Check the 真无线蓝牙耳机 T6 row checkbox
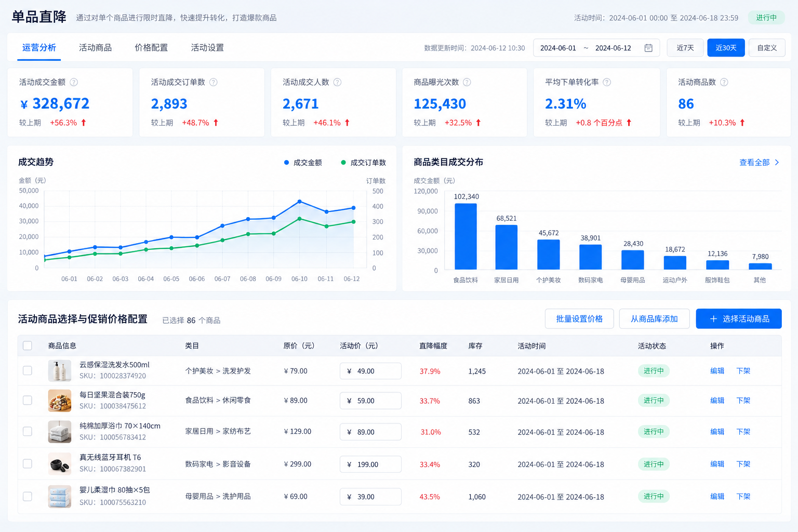This screenshot has height=532, width=798. 28,464
